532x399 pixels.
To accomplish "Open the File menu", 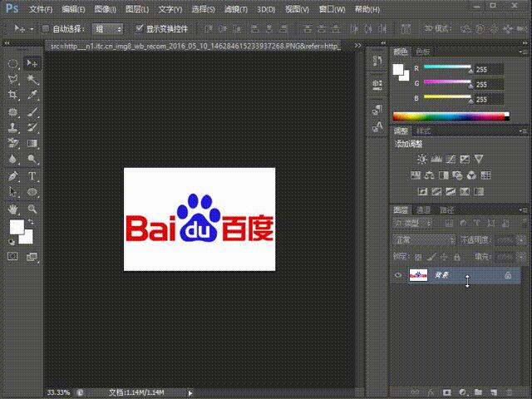I will pos(41,9).
